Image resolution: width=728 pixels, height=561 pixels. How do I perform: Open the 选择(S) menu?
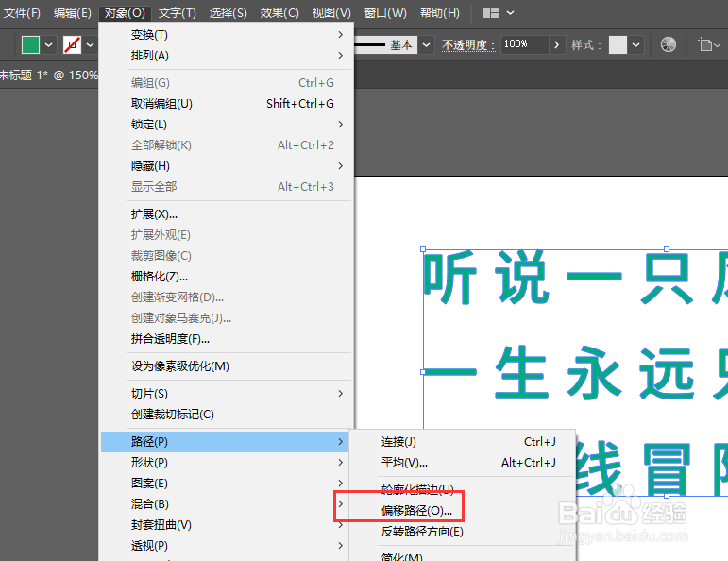pyautogui.click(x=228, y=13)
